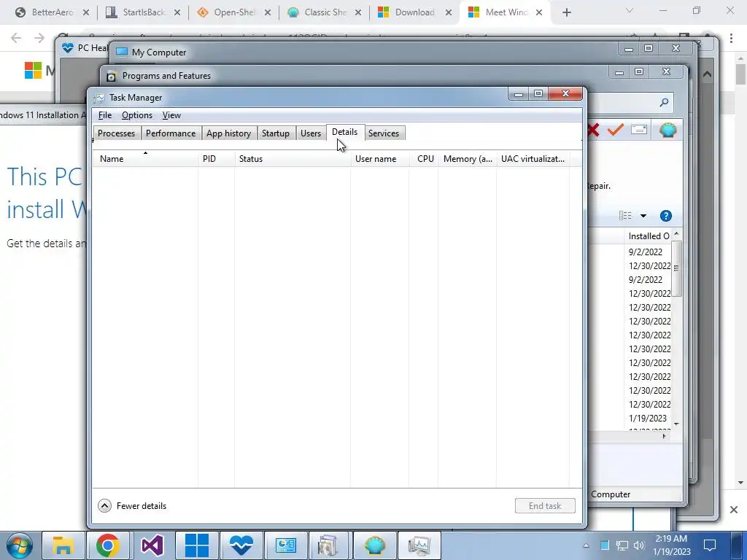Switch to the Users tab
Viewport: 747px width, 560px height.
(311, 133)
